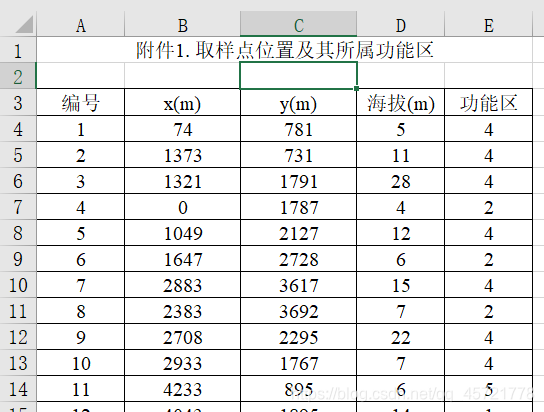Select row 10 header
This screenshot has height=412, width=544.
pyautogui.click(x=18, y=284)
